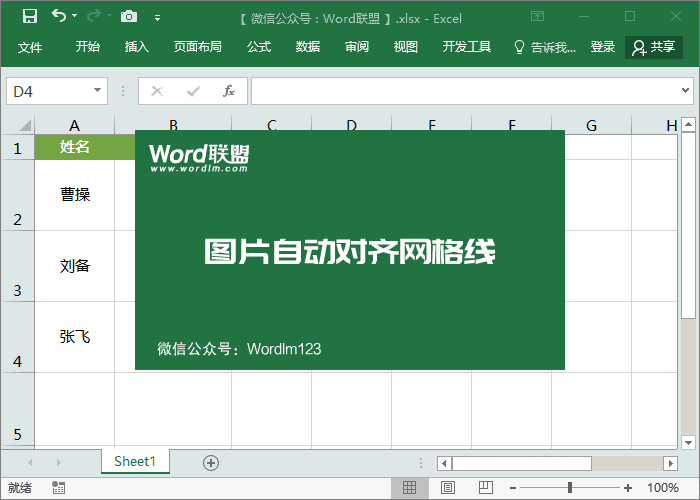Screen dimensions: 700x500
Task: Click the zoom out minus icon
Action: 511,488
